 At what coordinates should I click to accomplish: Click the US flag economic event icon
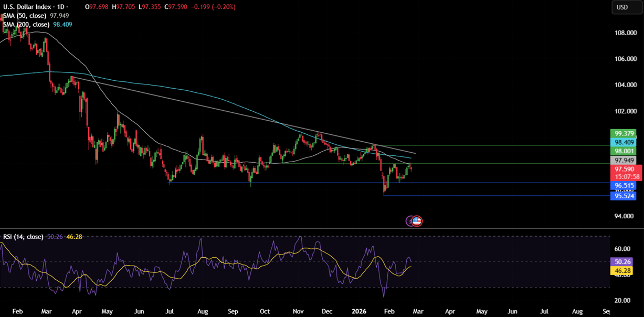(417, 221)
